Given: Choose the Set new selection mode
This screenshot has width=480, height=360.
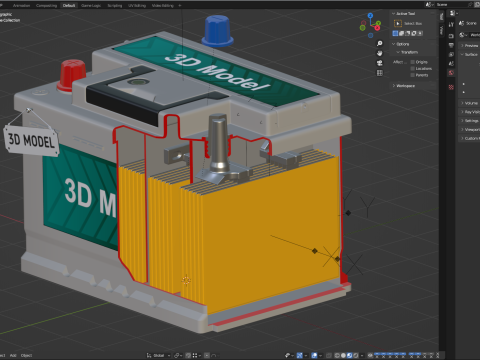Looking at the screenshot, I should (395, 33).
